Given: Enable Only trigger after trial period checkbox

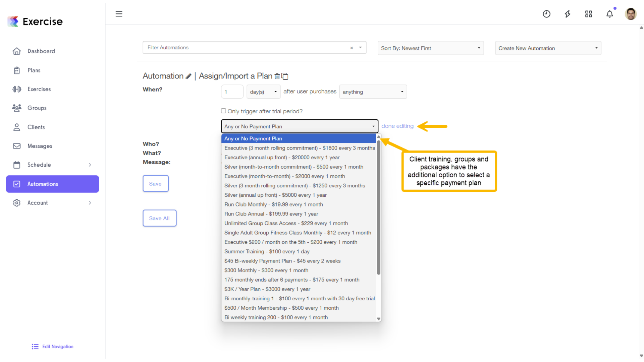Looking at the screenshot, I should pyautogui.click(x=223, y=111).
